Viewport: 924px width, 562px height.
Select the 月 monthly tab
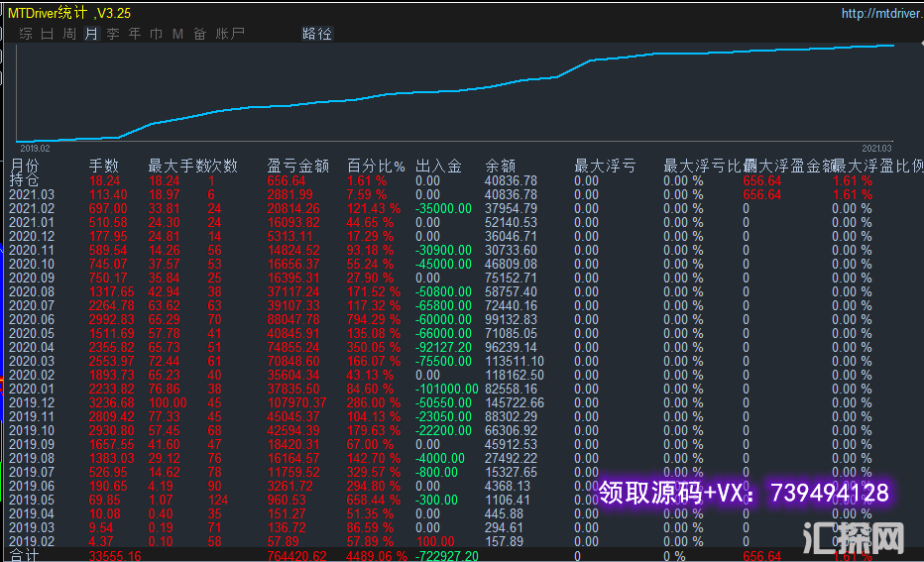(91, 34)
